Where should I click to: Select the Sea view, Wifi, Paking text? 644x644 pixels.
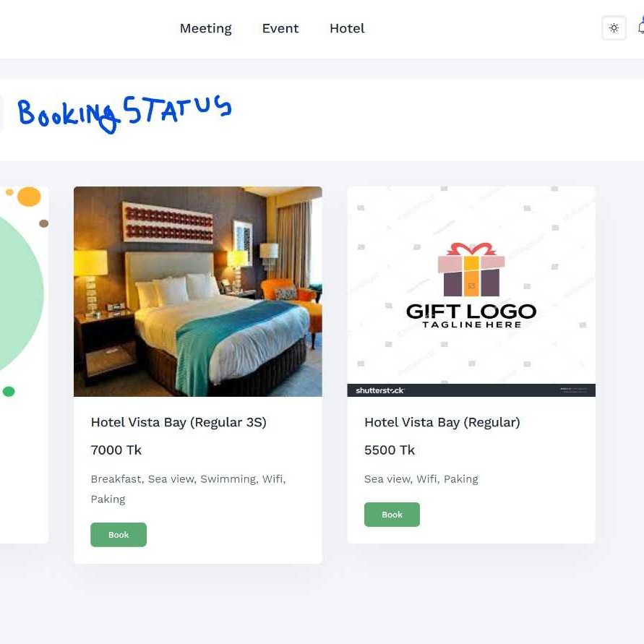(421, 479)
